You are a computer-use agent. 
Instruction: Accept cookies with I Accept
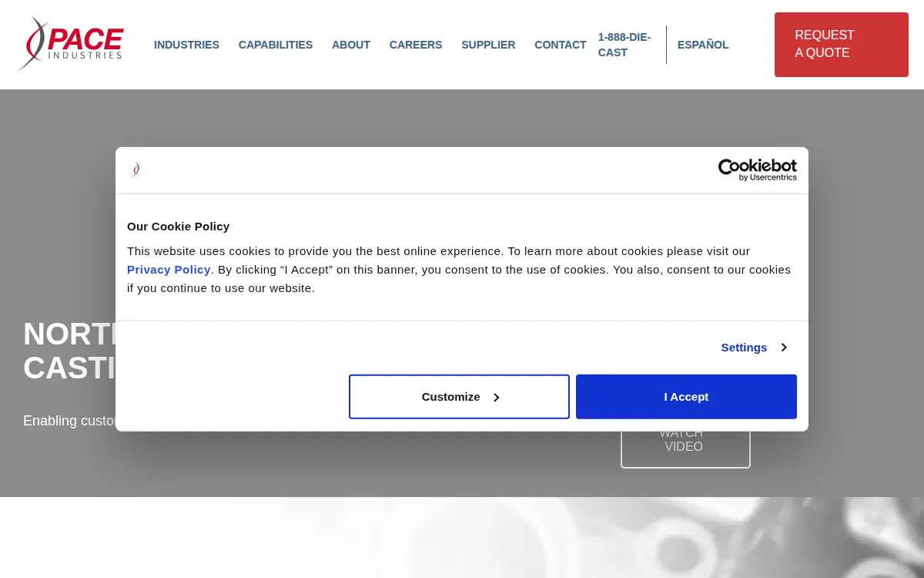686,397
